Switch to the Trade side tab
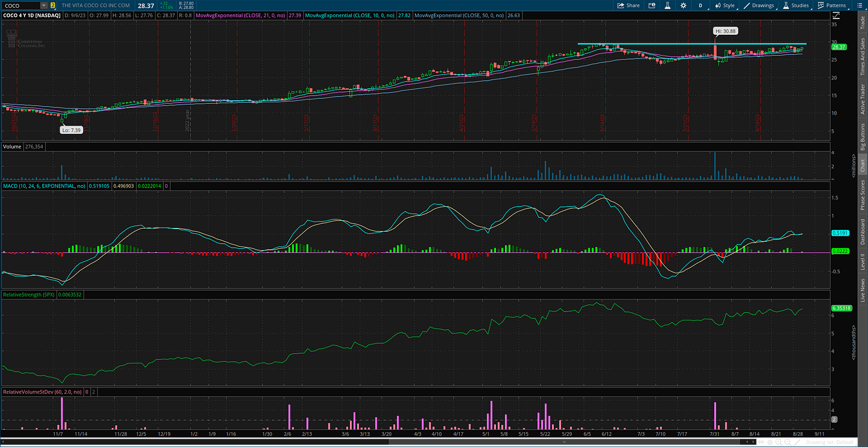Viewport: 868px width, 447px height. [x=863, y=23]
